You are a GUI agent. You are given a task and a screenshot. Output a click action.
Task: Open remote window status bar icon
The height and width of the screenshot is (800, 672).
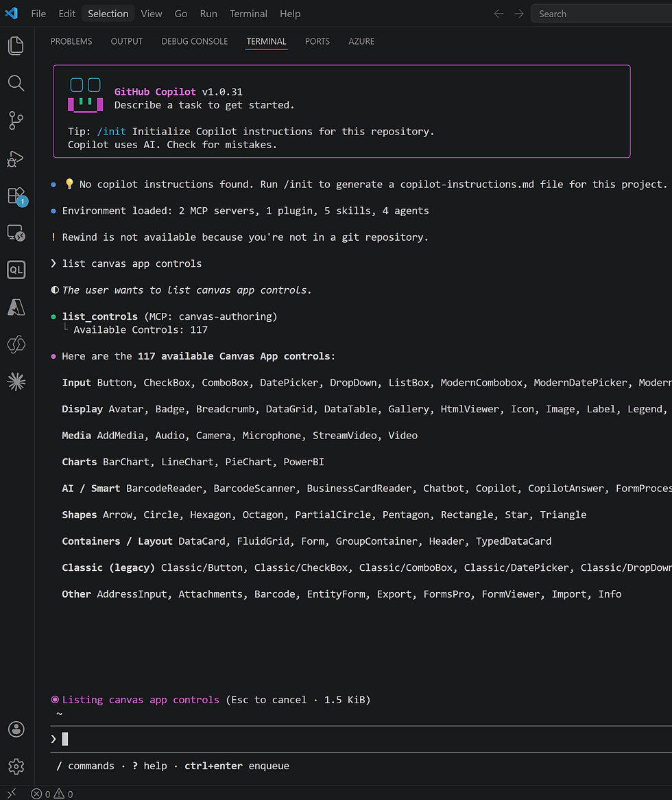pos(12,793)
